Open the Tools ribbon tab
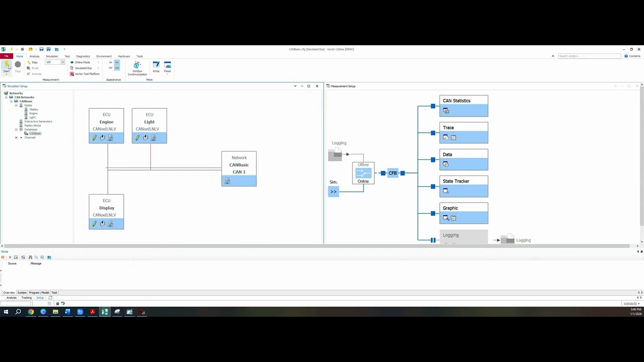 tap(139, 56)
